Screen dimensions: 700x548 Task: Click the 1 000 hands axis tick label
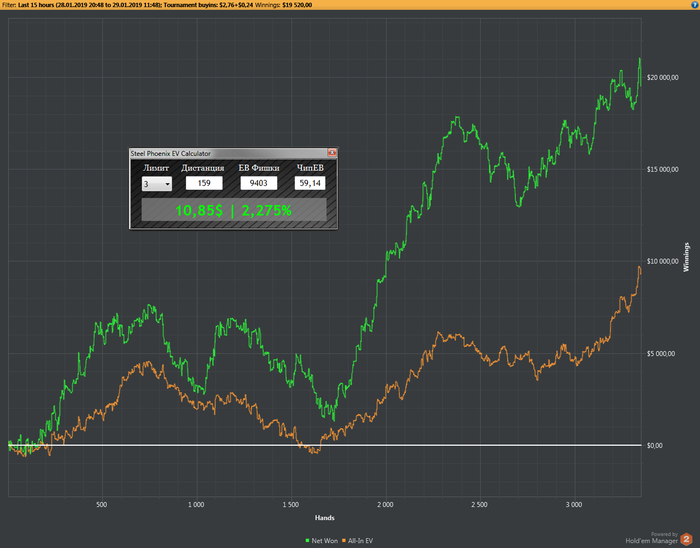(x=196, y=505)
